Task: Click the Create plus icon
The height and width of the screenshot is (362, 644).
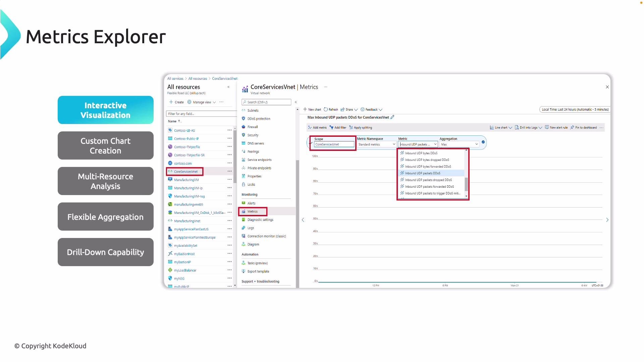Action: pos(171,102)
